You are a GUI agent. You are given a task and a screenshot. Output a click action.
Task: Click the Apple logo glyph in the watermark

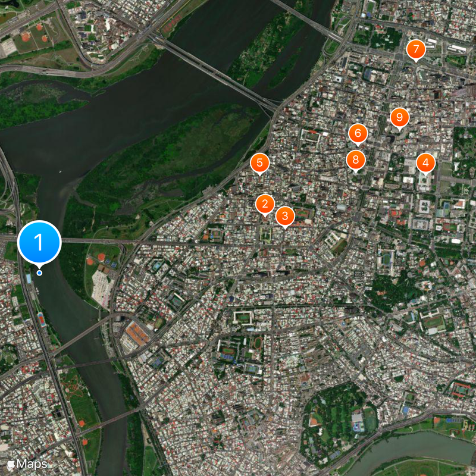[11, 464]
